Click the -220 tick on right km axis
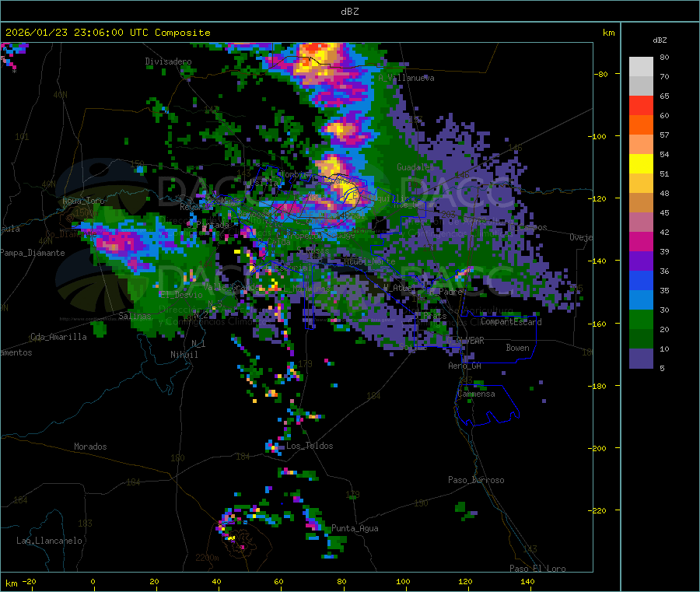Viewport: 700px width, 592px height. point(599,511)
